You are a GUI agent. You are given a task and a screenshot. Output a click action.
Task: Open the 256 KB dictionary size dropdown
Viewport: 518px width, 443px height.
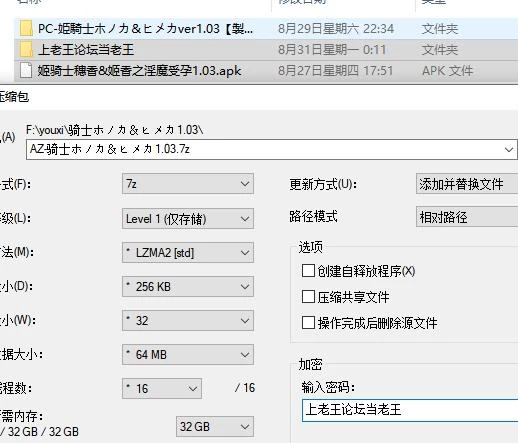[188, 287]
